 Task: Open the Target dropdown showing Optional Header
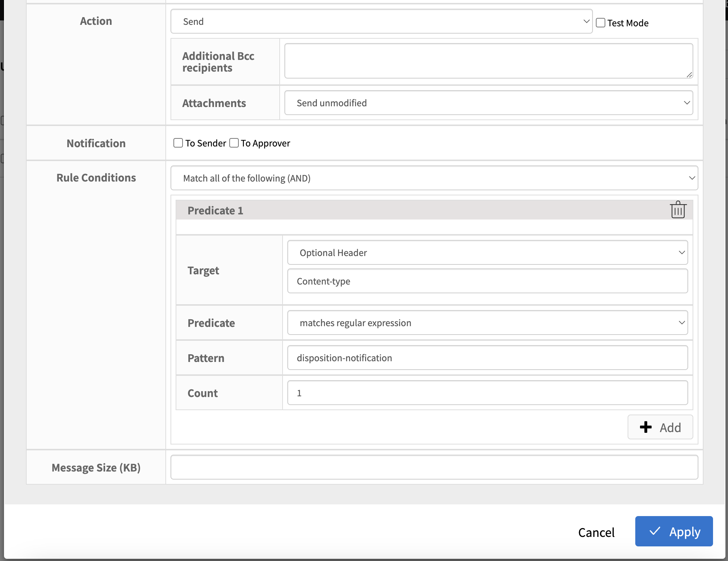[487, 252]
